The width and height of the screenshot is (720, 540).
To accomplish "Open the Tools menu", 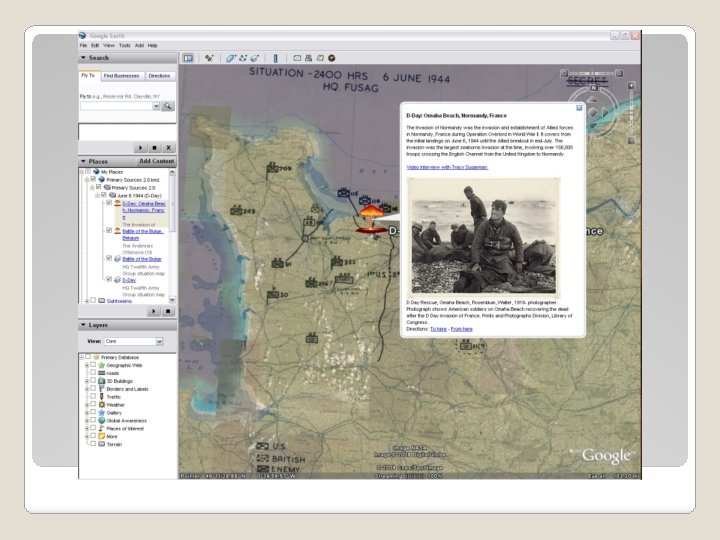I will [124, 45].
